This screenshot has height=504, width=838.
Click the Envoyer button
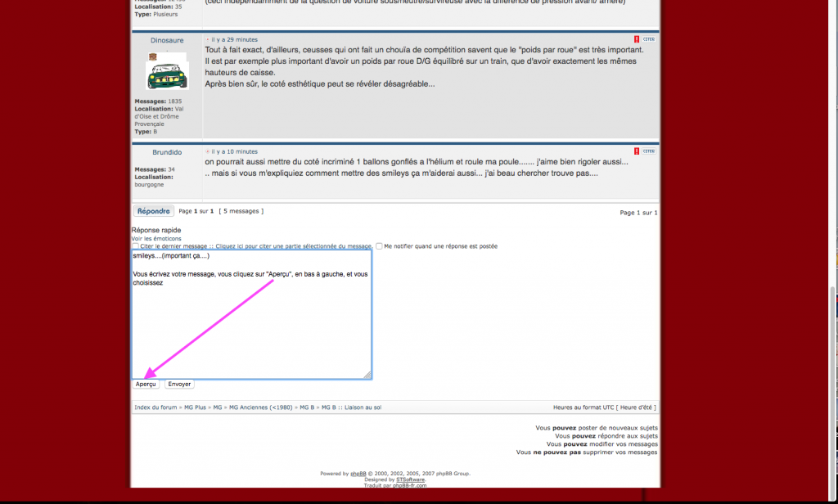179,385
